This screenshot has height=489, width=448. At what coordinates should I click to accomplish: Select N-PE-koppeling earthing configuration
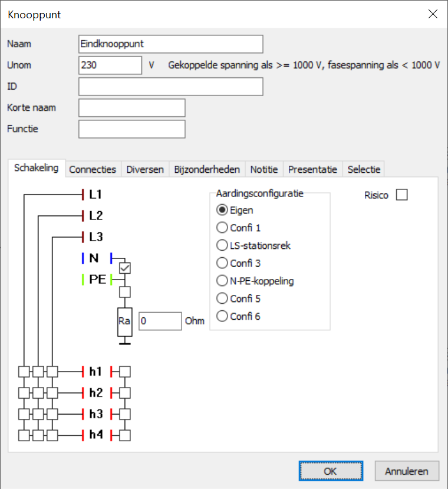click(222, 281)
